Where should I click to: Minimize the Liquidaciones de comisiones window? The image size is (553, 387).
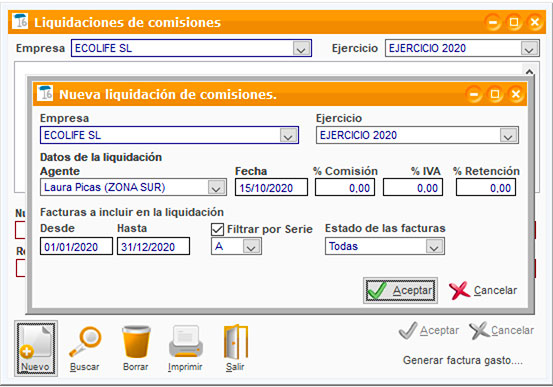(493, 23)
